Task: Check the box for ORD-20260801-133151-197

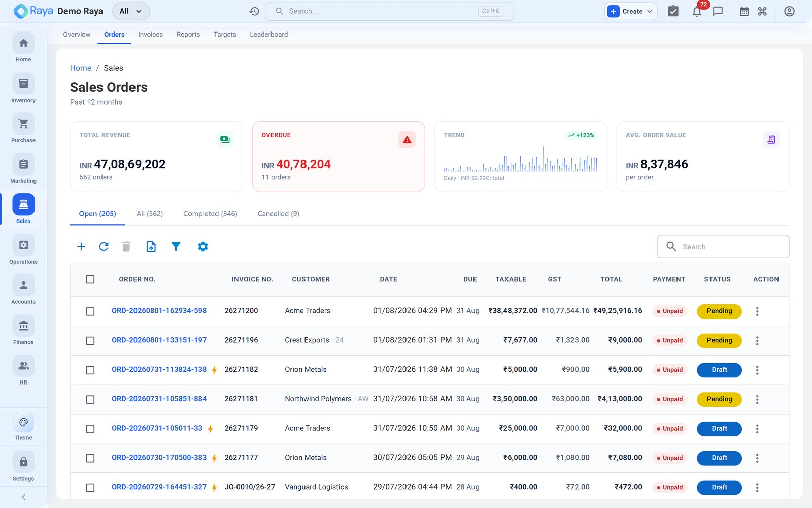Action: tap(90, 341)
